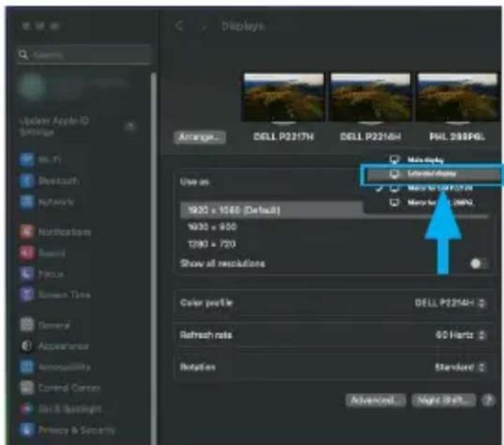Select the 1600 x 900 resolution
The height and width of the screenshot is (445, 504).
point(212,227)
